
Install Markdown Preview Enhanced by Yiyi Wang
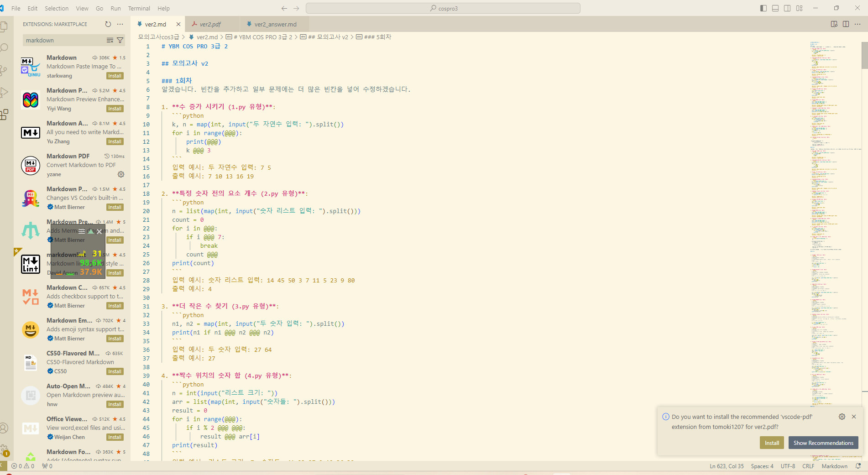115,109
